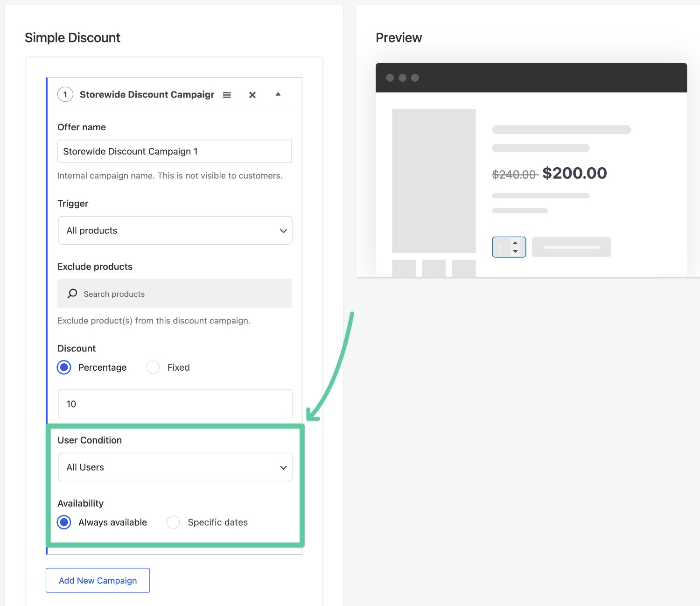Screen dimensions: 700x606
Task: Click the Exclude products label
Action: (95, 267)
